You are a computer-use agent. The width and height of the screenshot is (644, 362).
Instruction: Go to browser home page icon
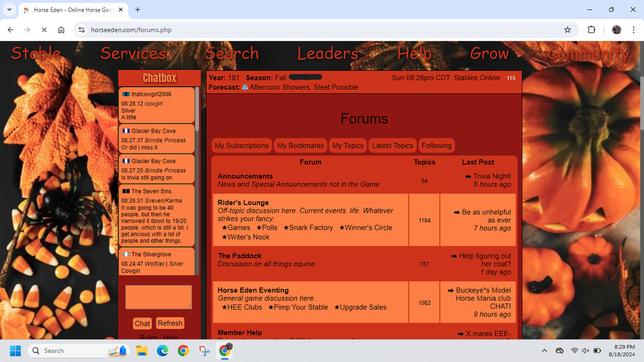tap(61, 30)
